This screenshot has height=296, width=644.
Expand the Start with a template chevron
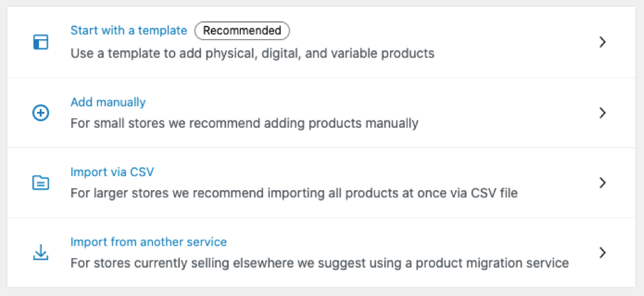(602, 42)
